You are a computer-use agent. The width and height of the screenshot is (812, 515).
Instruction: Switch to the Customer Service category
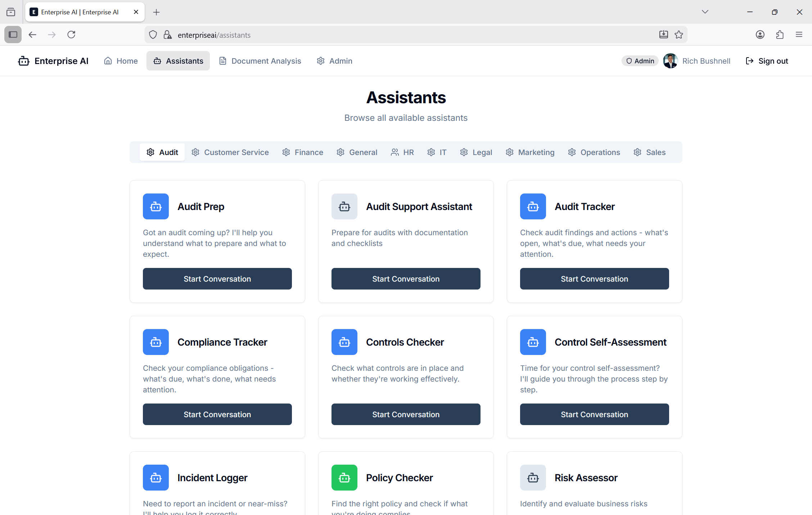coord(230,152)
